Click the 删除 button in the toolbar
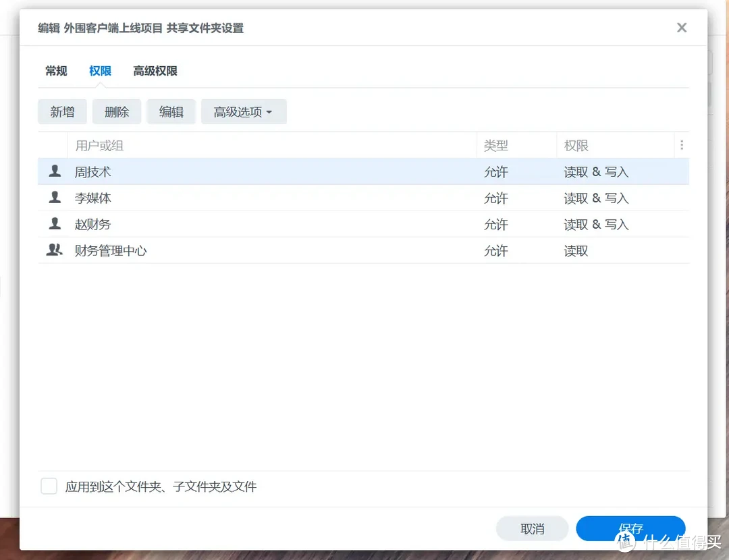This screenshot has width=729, height=560. pos(116,111)
